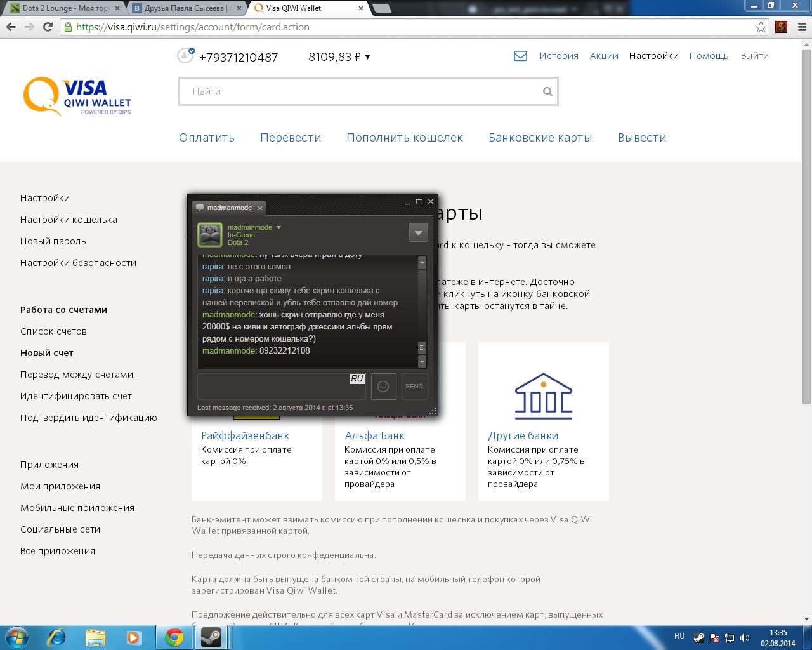Send the chat message with SEND

pyautogui.click(x=414, y=387)
